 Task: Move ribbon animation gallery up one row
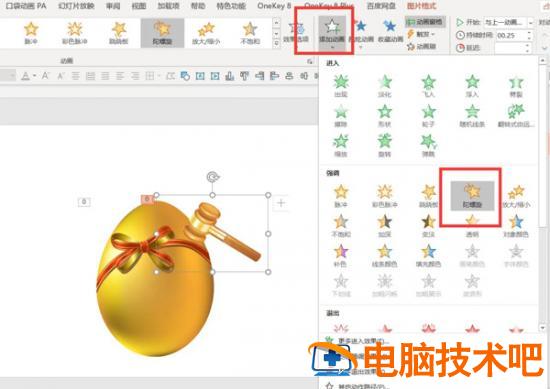[x=276, y=23]
